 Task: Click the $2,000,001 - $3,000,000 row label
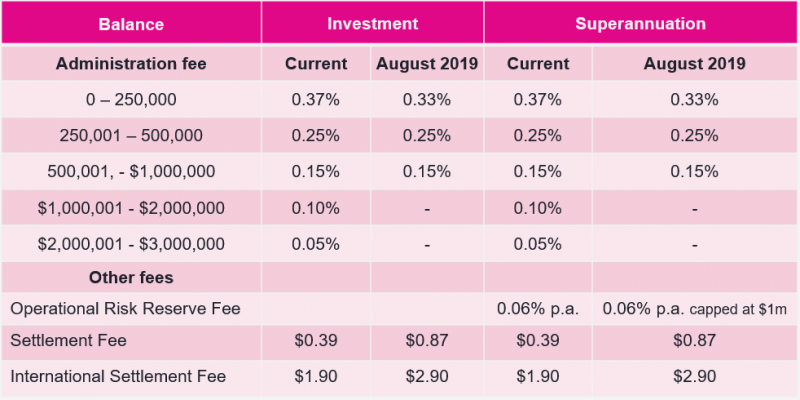[131, 244]
